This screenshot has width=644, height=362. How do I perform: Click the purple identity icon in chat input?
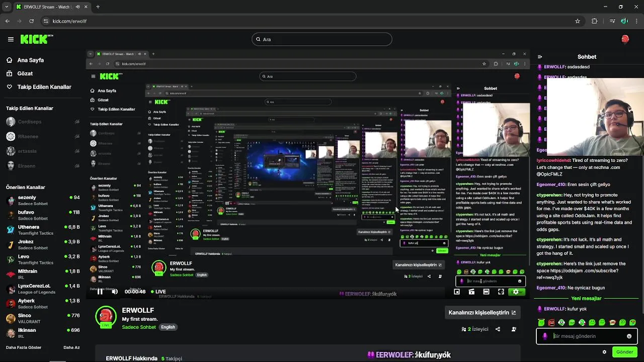pos(545,336)
